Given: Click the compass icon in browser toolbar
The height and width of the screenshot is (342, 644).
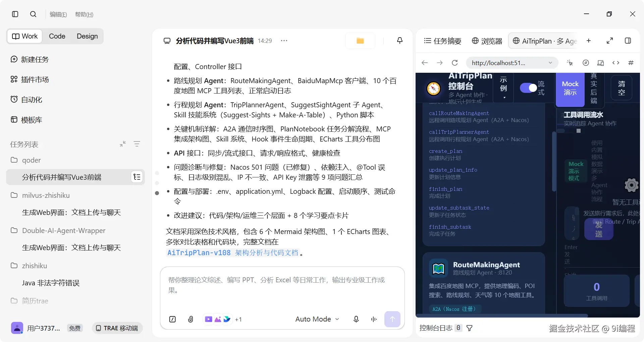Looking at the screenshot, I should (586, 63).
